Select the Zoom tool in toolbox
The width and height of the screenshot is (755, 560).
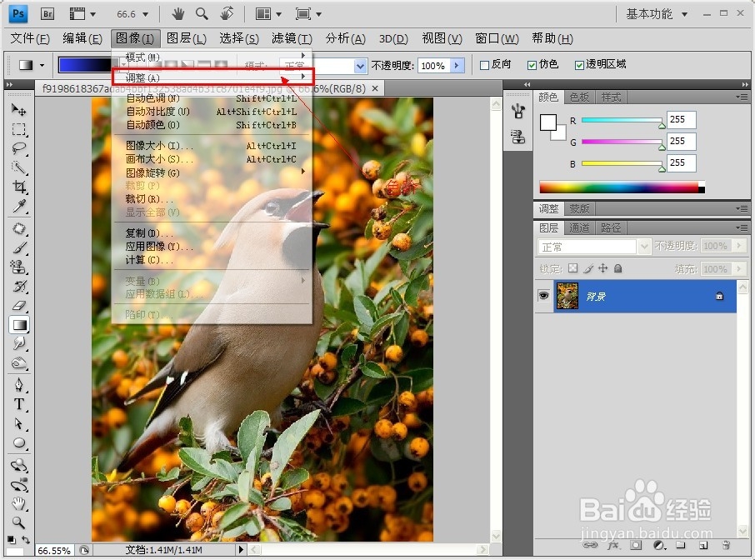point(19,523)
